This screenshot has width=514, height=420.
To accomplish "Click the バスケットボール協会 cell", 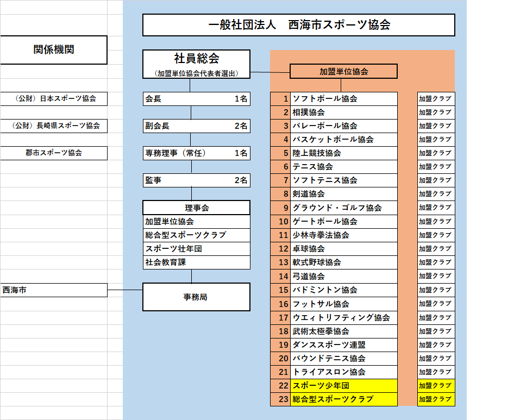I will tap(344, 140).
